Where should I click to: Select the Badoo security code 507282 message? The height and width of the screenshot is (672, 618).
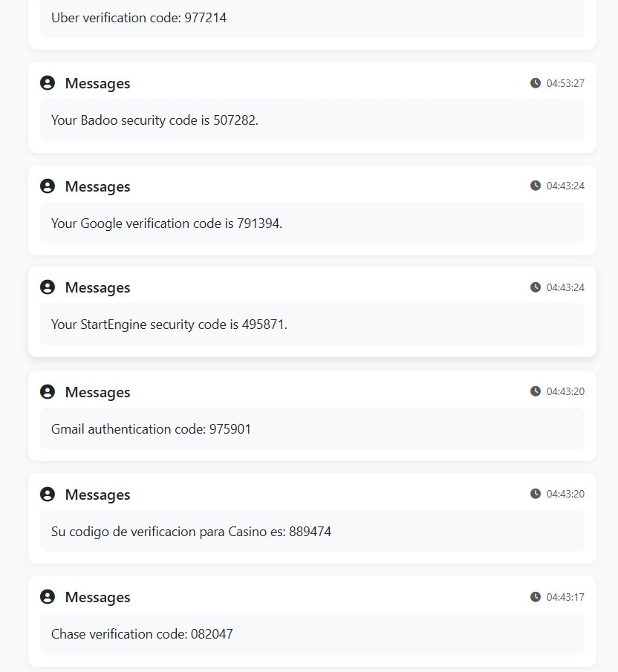point(154,120)
